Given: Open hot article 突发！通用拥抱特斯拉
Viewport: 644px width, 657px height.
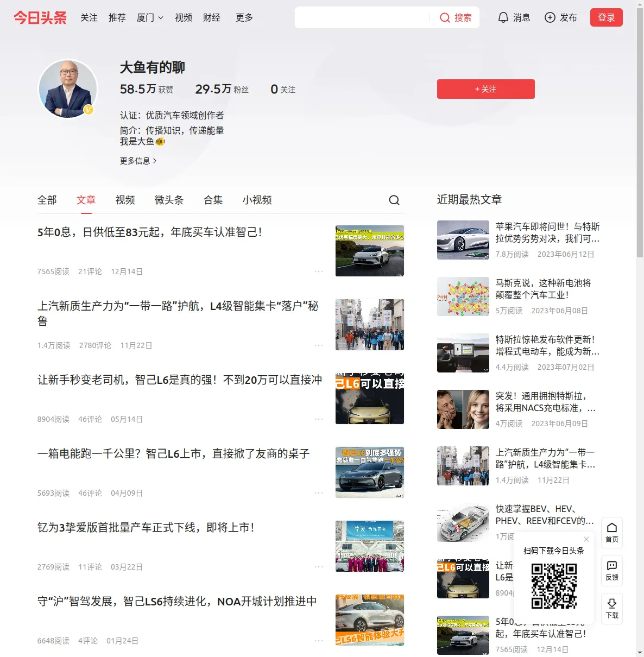Looking at the screenshot, I should [546, 402].
